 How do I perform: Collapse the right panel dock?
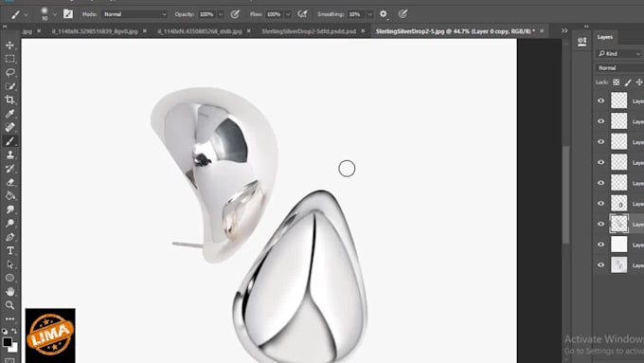586,27
